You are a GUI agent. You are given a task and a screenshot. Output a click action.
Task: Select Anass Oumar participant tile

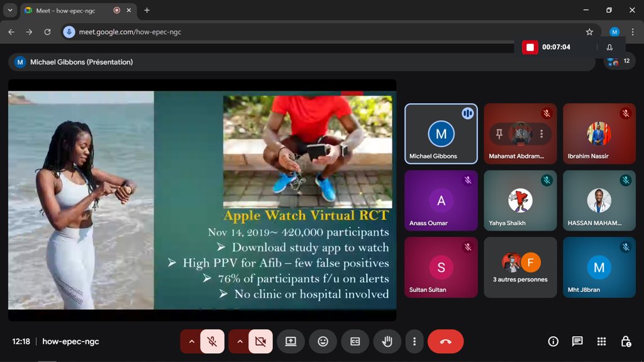(x=441, y=200)
